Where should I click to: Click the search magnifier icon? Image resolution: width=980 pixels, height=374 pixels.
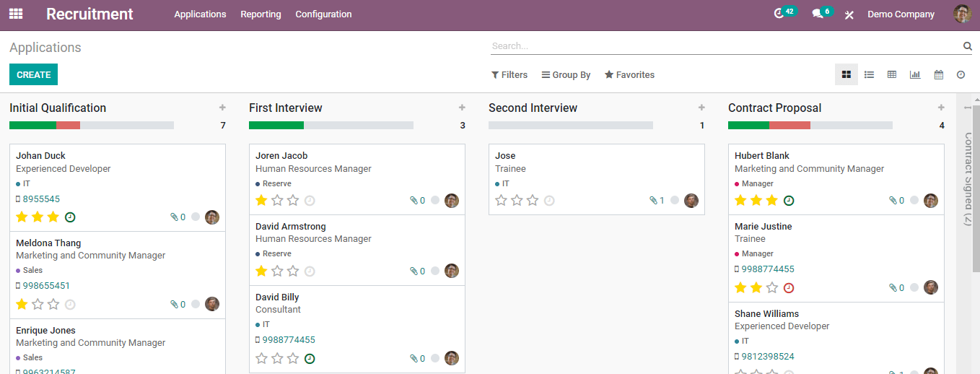[967, 46]
